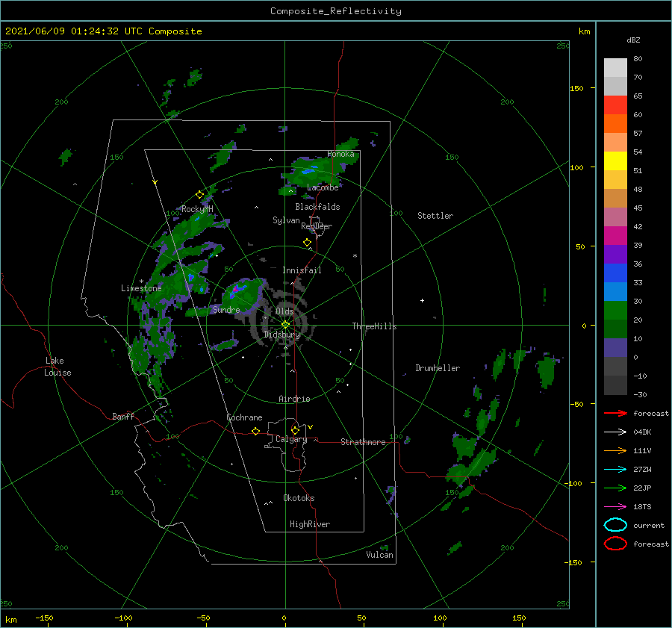Click the yellow diamond marker under Cochrane
The height and width of the screenshot is (628, 672).
click(x=256, y=432)
